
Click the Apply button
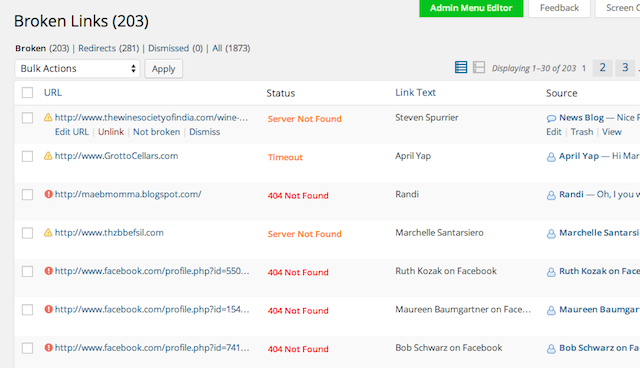click(164, 69)
